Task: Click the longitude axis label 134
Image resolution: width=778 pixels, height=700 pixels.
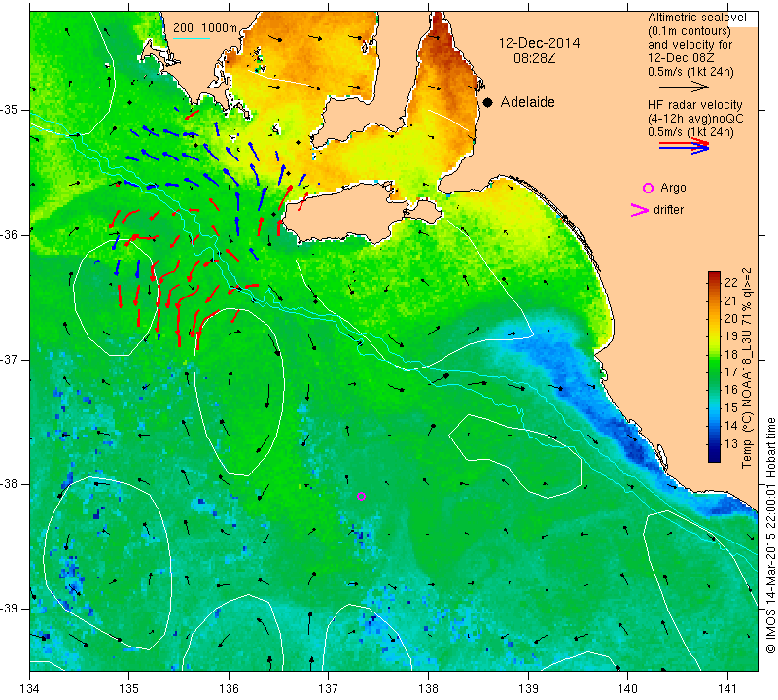Action: click(x=30, y=689)
